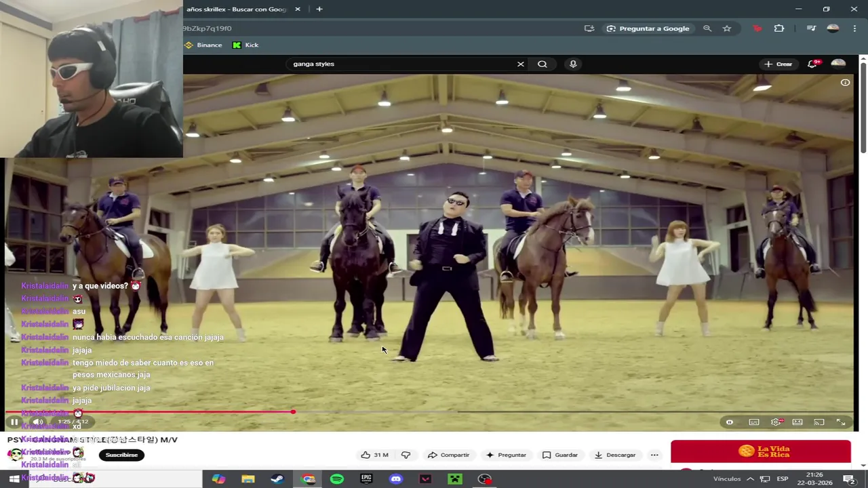Close the 'años skrillex' tab
The width and height of the screenshot is (868, 488).
297,9
